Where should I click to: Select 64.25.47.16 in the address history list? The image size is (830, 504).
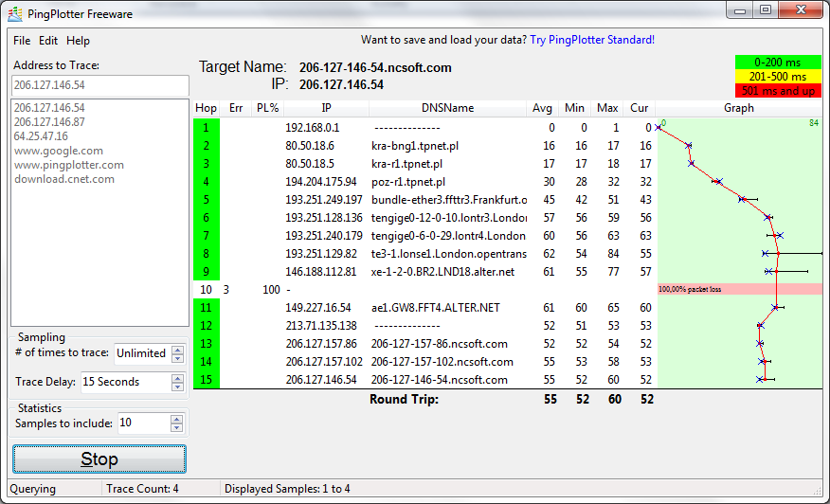click(41, 136)
